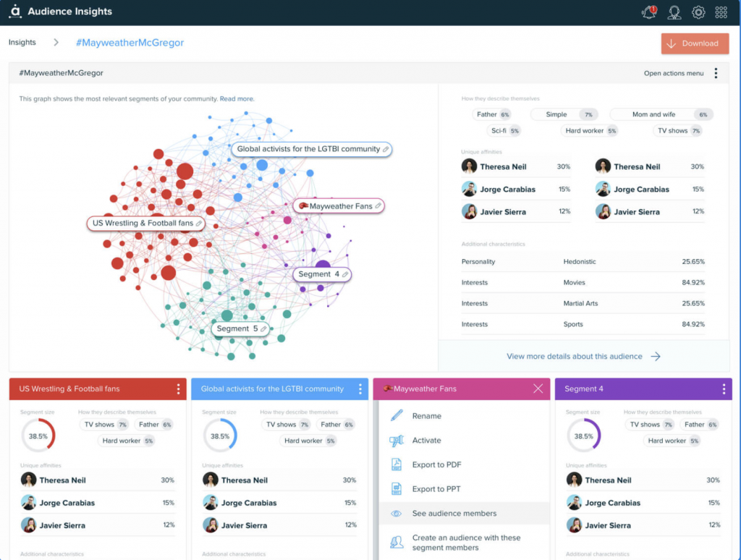
Task: Click Open actions menu text
Action: tap(674, 73)
